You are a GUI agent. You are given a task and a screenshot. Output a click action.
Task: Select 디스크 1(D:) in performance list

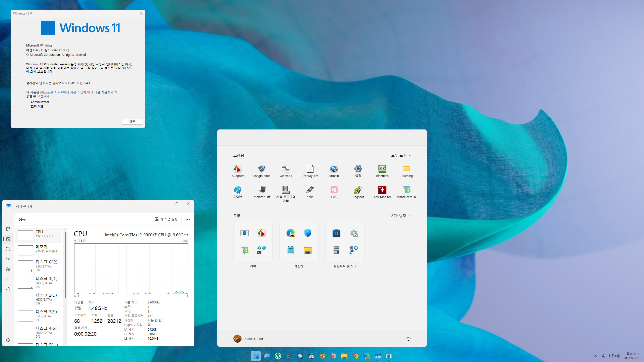pyautogui.click(x=39, y=283)
